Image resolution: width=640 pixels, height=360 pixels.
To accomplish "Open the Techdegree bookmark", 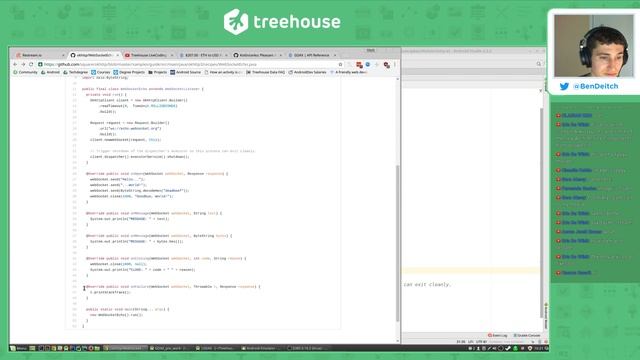I will 76,72.
